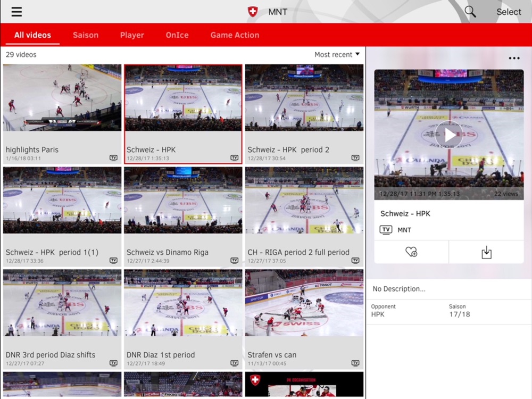The width and height of the screenshot is (532, 399).
Task: Tap the Saison 17/18 value
Action: 460,314
